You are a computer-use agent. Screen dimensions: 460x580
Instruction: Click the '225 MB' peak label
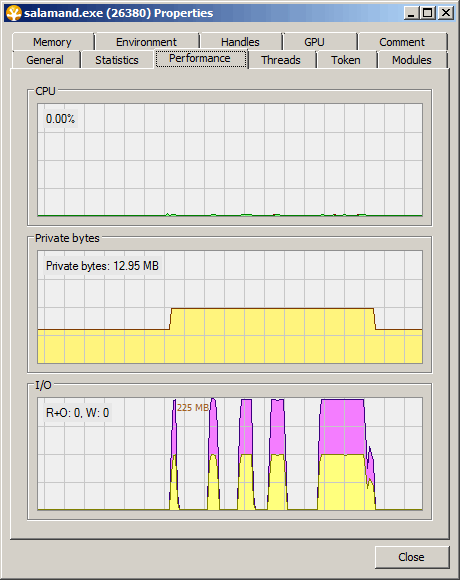(193, 408)
